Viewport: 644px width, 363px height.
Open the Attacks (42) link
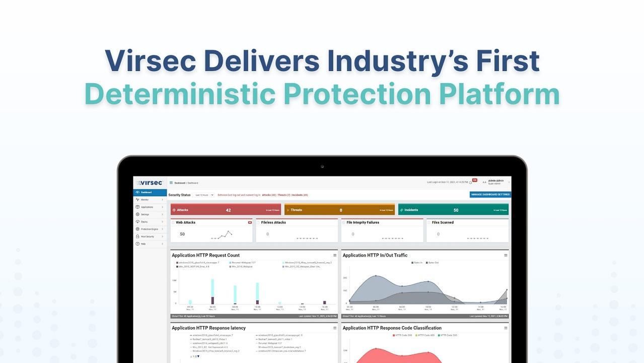pyautogui.click(x=269, y=195)
